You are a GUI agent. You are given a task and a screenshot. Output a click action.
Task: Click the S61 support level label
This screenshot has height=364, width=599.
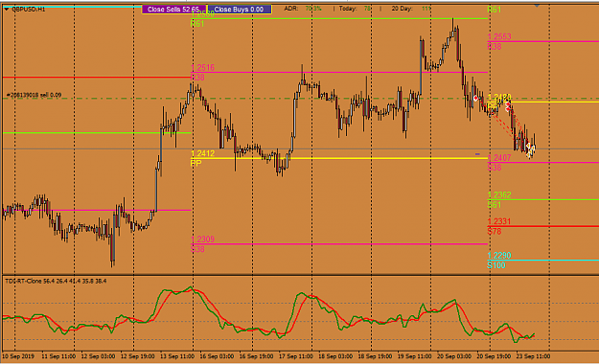click(495, 205)
